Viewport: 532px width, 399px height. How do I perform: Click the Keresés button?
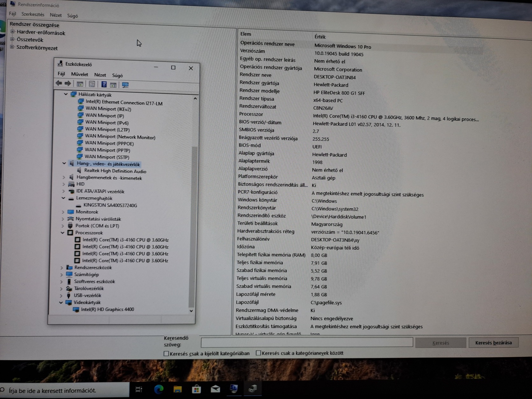coord(441,343)
